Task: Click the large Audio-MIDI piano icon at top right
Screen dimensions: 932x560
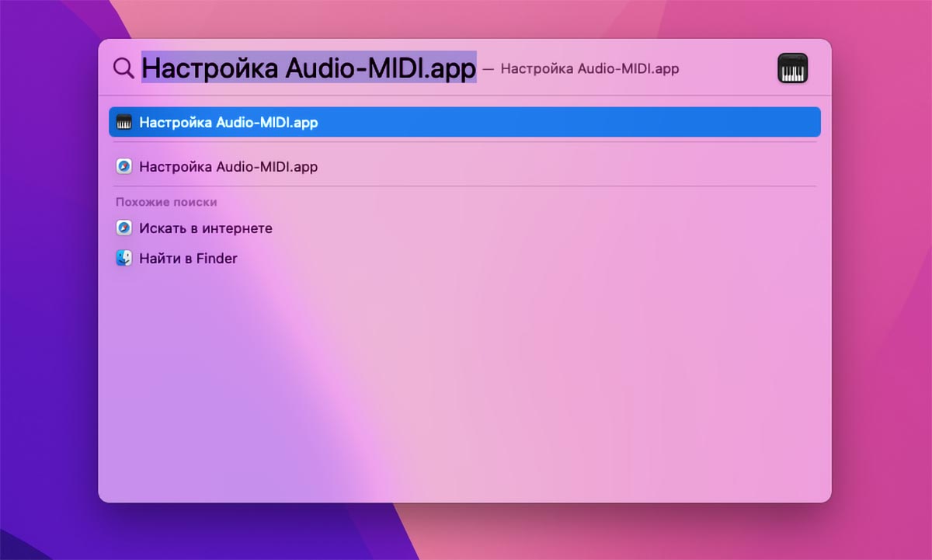Action: point(792,68)
